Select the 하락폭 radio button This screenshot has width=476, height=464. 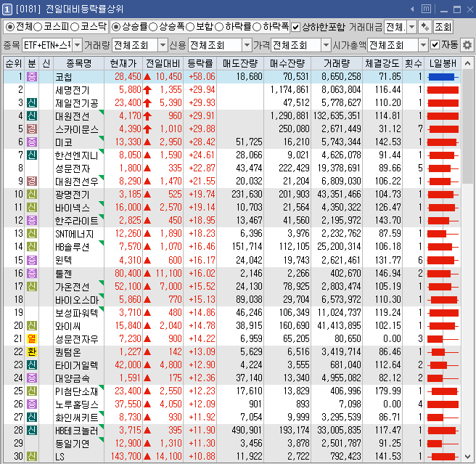257,28
